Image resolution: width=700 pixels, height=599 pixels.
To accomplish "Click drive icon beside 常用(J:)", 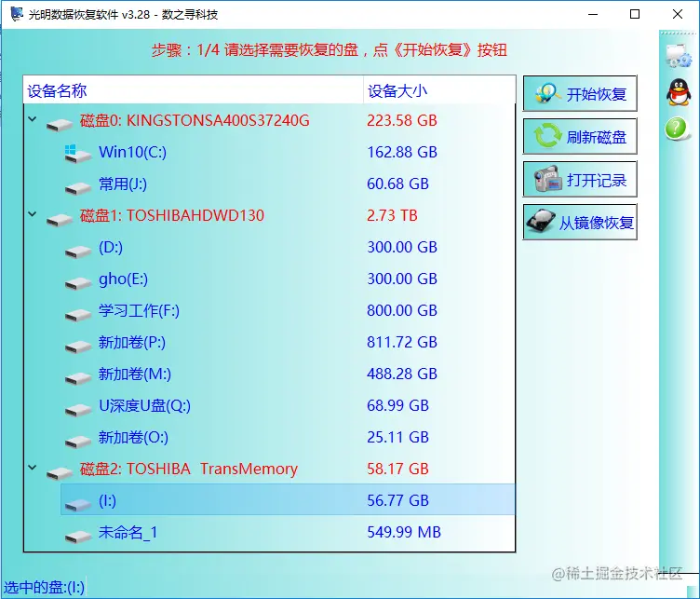I will [x=78, y=187].
